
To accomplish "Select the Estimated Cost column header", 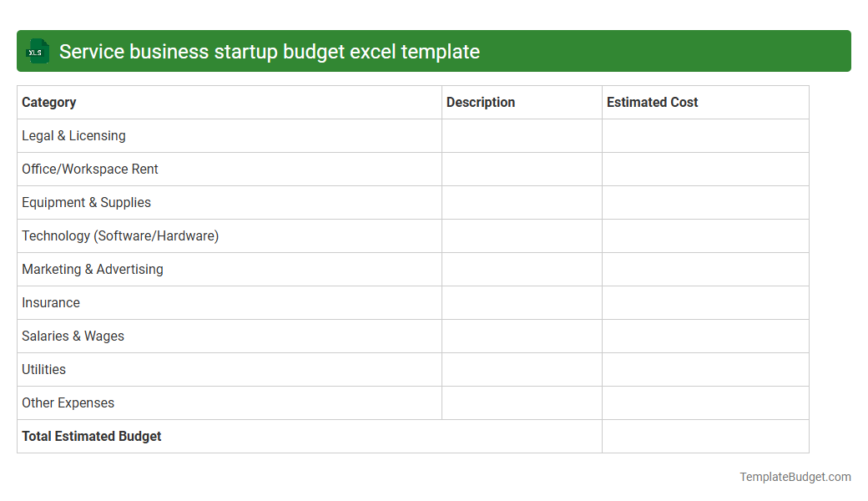I will [x=652, y=102].
